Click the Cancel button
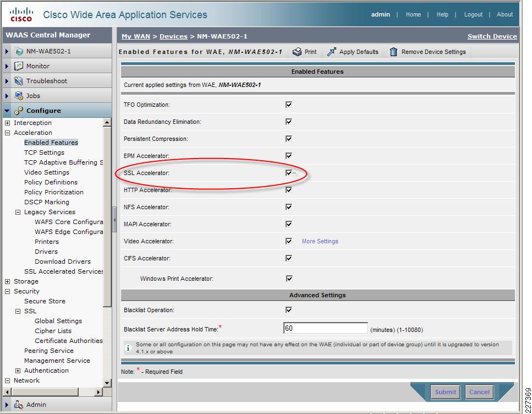Image resolution: width=532 pixels, height=414 pixels. pos(479,392)
